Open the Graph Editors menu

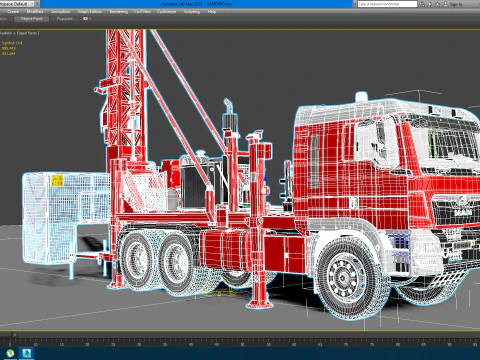(x=90, y=12)
